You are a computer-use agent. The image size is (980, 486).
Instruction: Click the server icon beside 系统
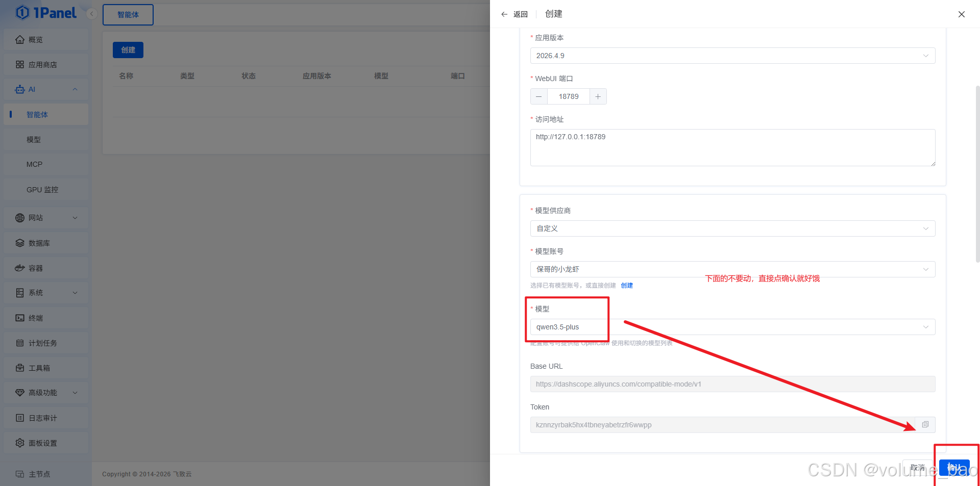pos(20,293)
